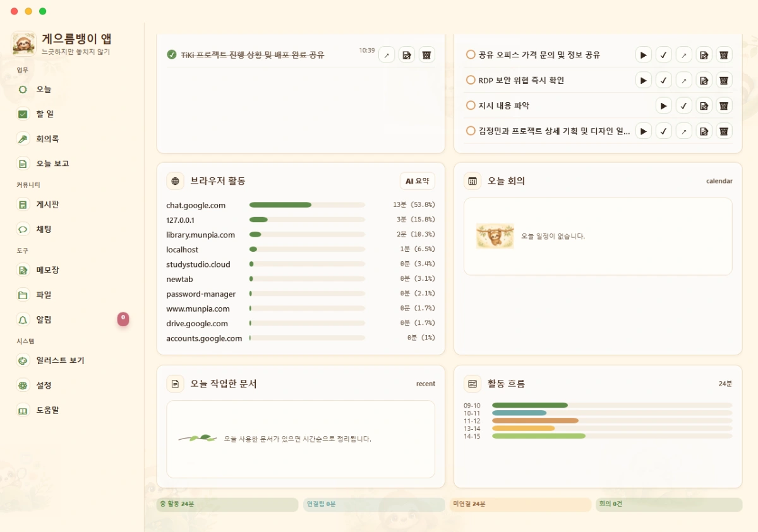Select the library.munpia.com row
Image resolution: width=758 pixels, height=532 pixels.
point(301,235)
